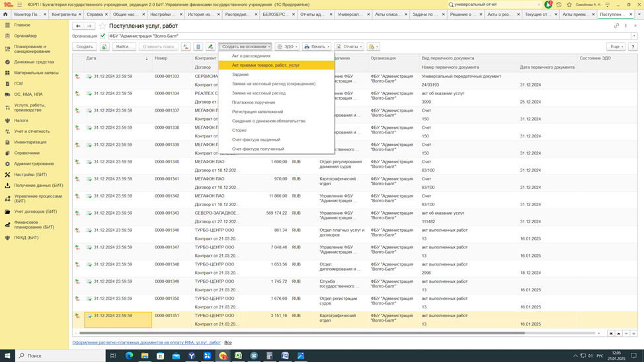Image resolution: width=644 pixels, height=362 pixels.
Task: Click the Все link at bottom
Action: tap(228, 342)
